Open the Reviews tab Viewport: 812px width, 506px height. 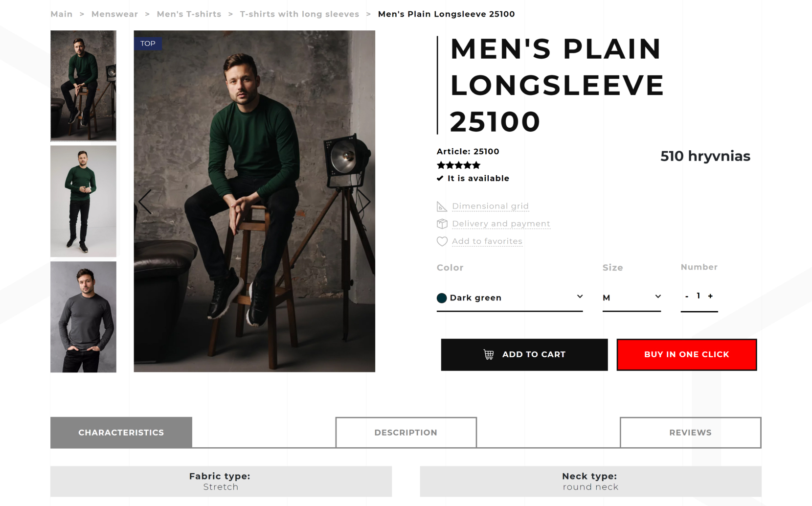pos(690,433)
